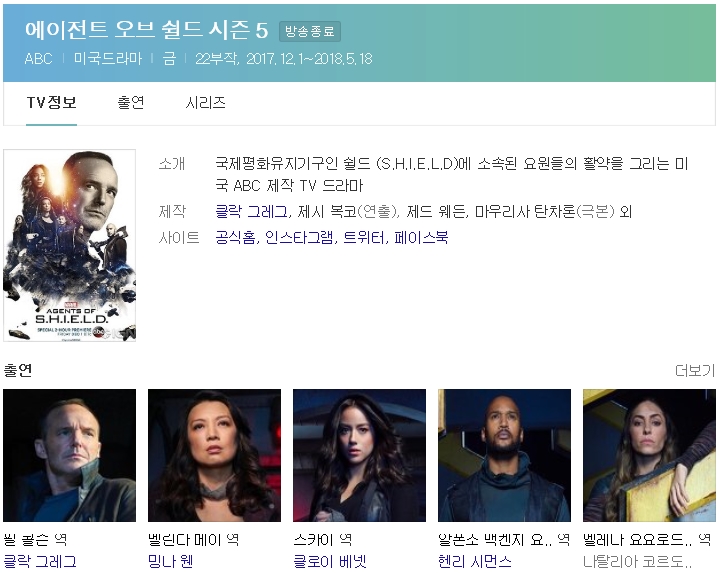
Task: Open the 공식홈 official site link
Action: pyautogui.click(x=235, y=237)
